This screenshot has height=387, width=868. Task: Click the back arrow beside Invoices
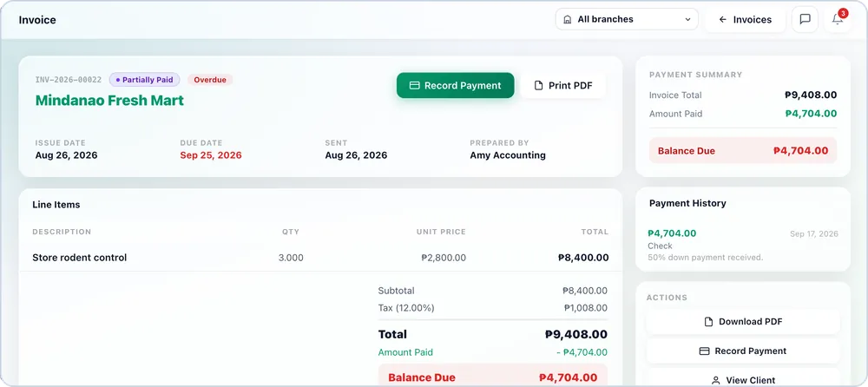(722, 19)
